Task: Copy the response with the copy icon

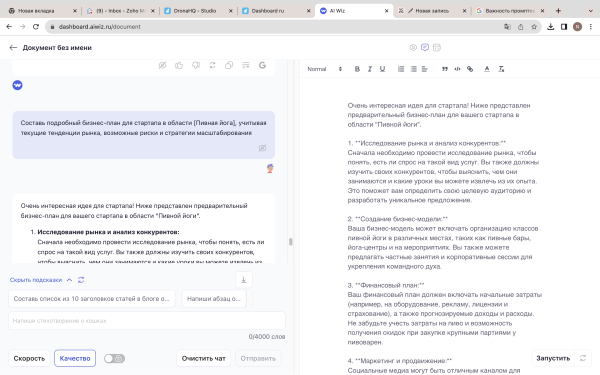Action: (x=229, y=65)
